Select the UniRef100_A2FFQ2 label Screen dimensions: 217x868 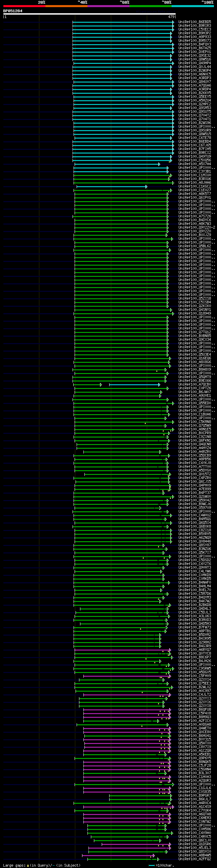[x=195, y=859]
